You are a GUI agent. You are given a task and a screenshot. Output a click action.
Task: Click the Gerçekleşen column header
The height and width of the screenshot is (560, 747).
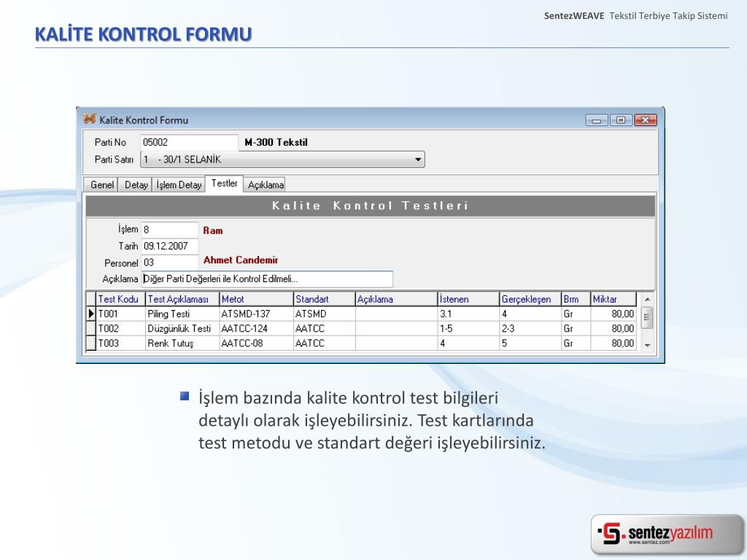[530, 299]
